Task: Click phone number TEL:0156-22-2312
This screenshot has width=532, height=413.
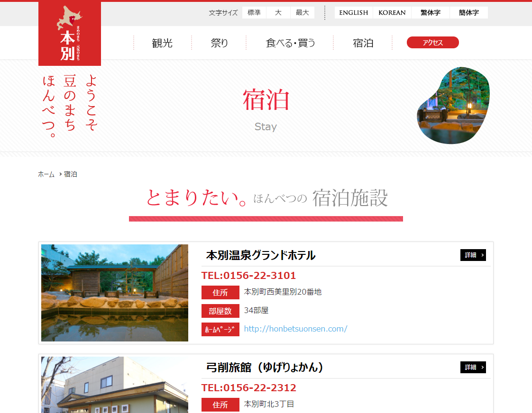Action: [249, 387]
